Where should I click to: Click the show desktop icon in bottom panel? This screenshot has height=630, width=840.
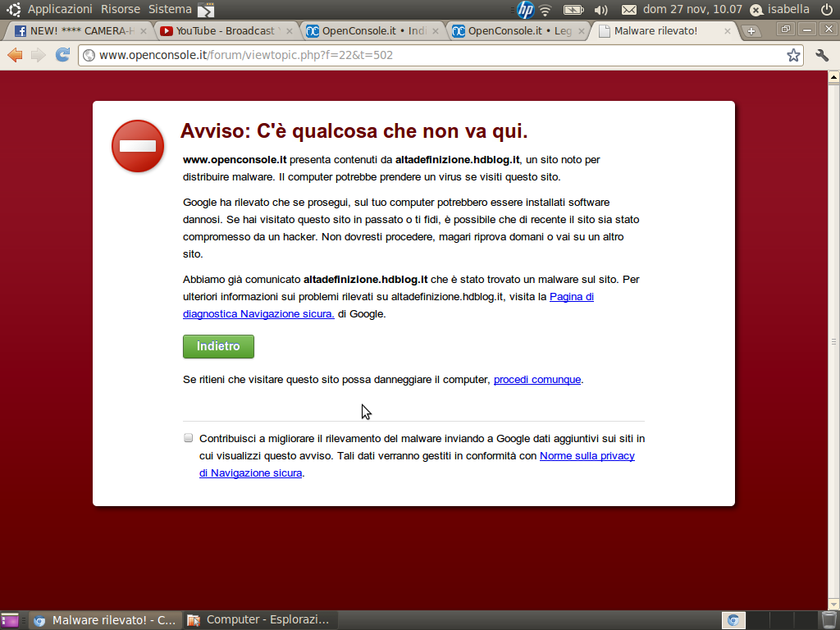[x=10, y=620]
